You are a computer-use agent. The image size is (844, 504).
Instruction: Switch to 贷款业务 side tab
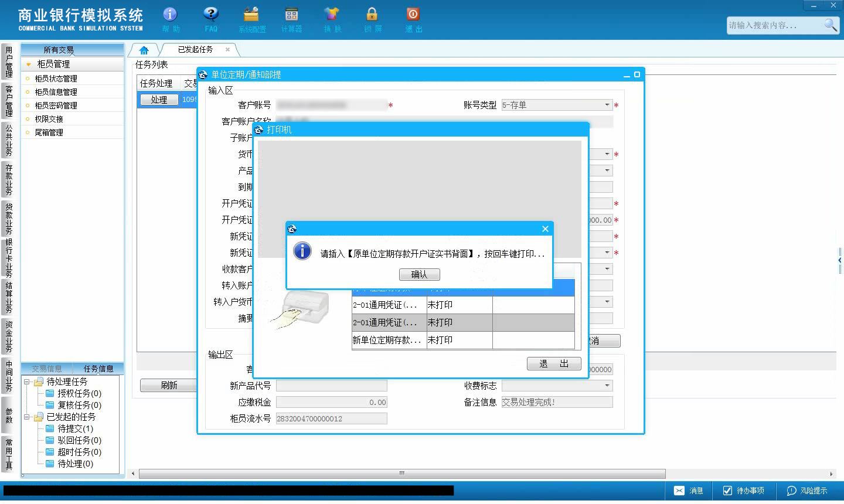(x=8, y=219)
